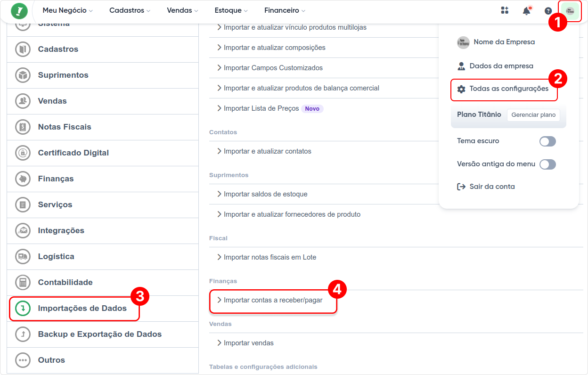Click the Gerenciar plano button
The height and width of the screenshot is (375, 588).
pyautogui.click(x=533, y=115)
